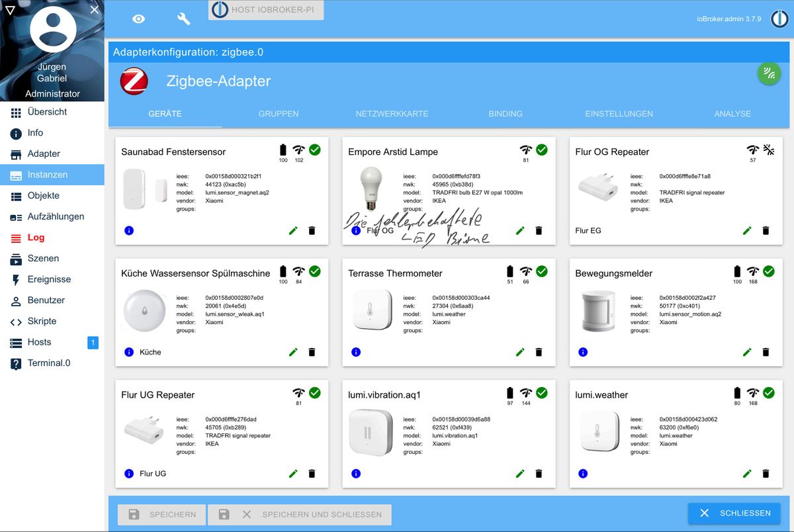
Task: Open Ereignisse in the sidebar
Action: pyautogui.click(x=52, y=279)
